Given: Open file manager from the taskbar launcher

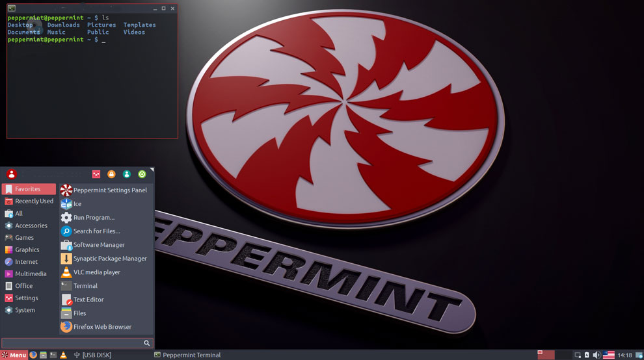Looking at the screenshot, I should tap(43, 355).
